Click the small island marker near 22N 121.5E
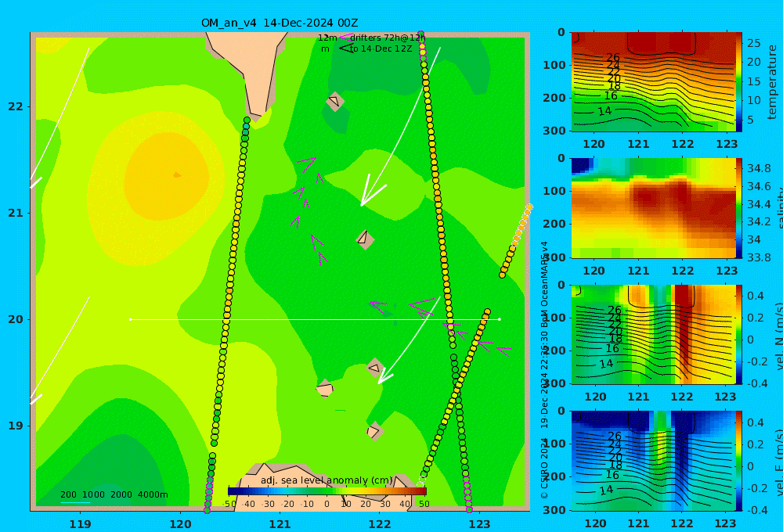This screenshot has height=532, width=783. point(335,101)
